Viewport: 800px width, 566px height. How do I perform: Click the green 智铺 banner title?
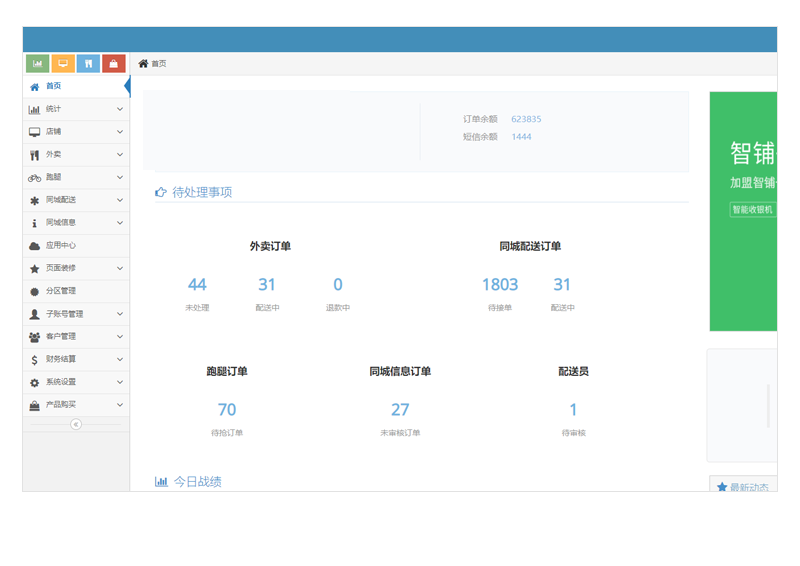753,153
